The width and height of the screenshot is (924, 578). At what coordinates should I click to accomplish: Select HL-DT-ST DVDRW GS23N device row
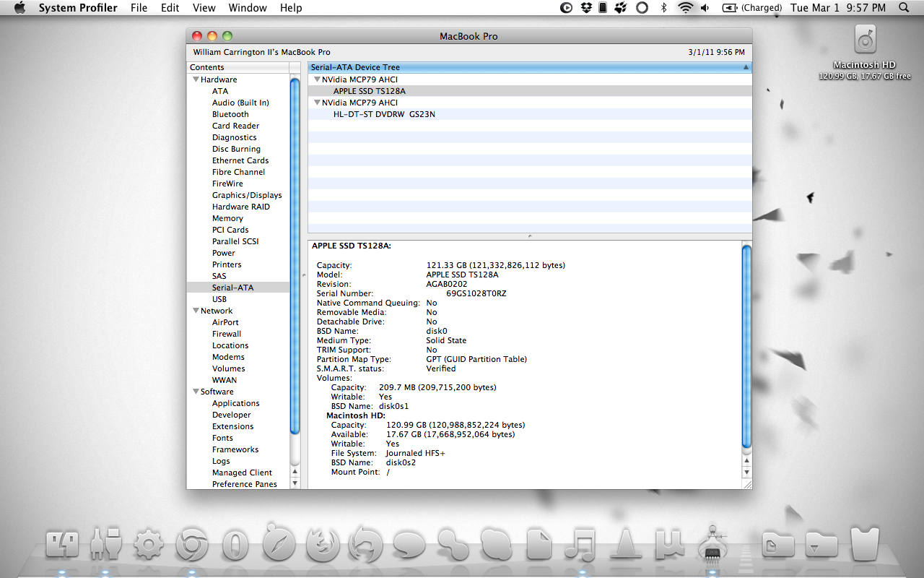tap(530, 114)
